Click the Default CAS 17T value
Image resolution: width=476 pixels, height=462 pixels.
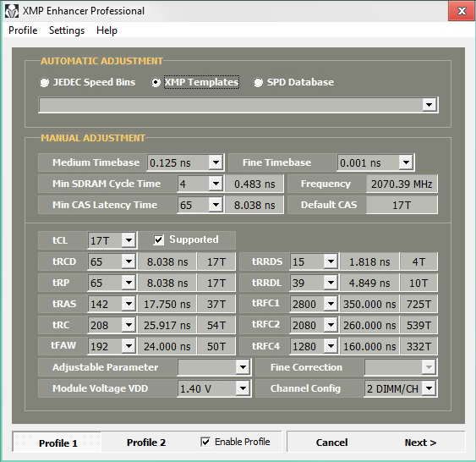402,205
